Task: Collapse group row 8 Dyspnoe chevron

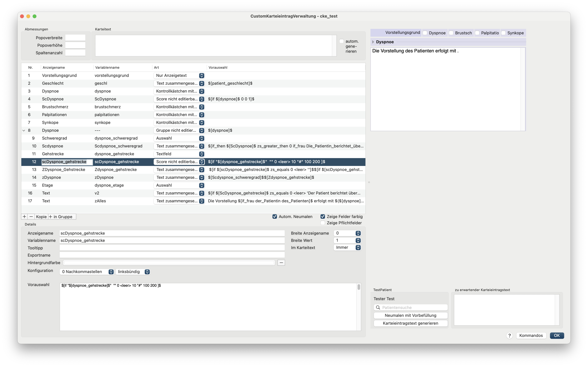Action: (24, 130)
